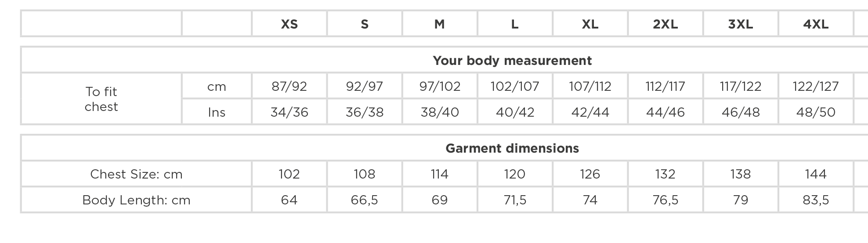Select the 'Body Length: cm' row label
868x243 pixels.
136,200
